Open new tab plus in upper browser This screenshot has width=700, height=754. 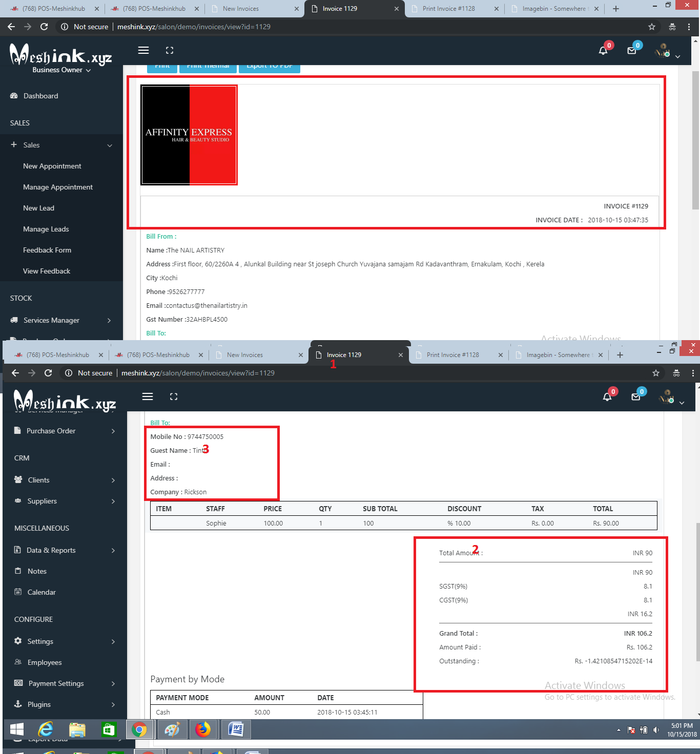click(616, 9)
